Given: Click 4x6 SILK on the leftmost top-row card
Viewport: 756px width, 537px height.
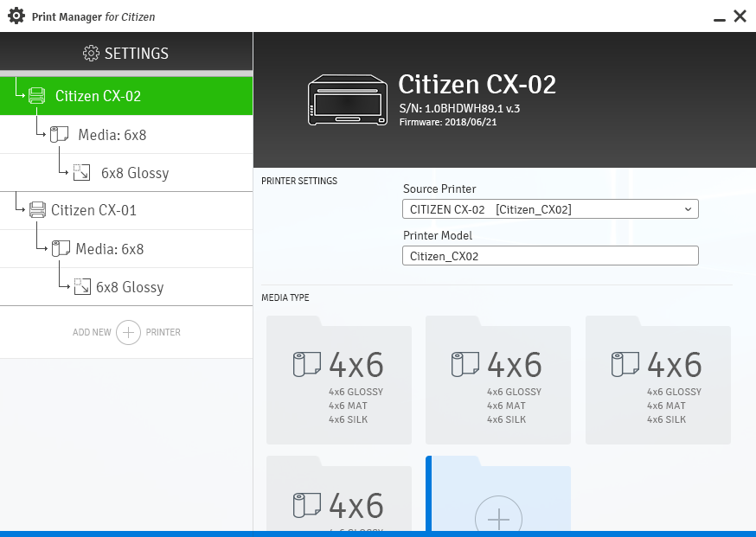Looking at the screenshot, I should click(348, 419).
